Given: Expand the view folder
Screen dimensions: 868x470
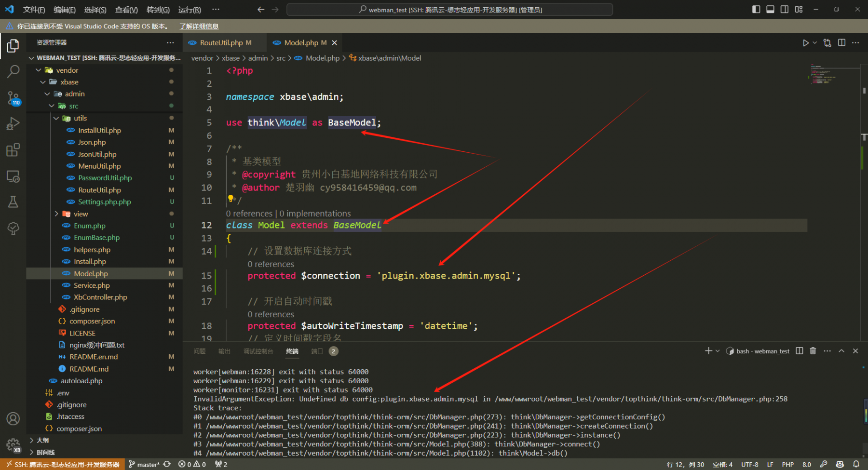Looking at the screenshot, I should pyautogui.click(x=56, y=214).
